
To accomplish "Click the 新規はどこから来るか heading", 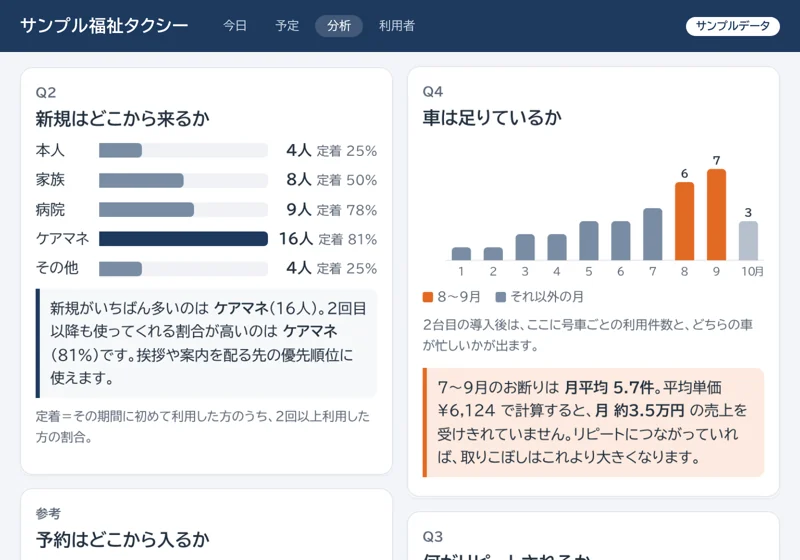I will (x=122, y=118).
